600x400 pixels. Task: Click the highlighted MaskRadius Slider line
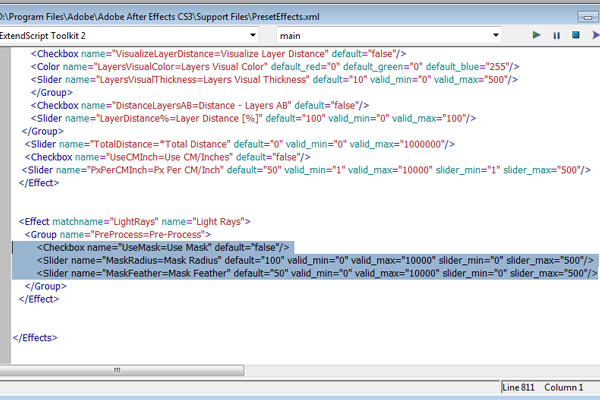pos(315,261)
